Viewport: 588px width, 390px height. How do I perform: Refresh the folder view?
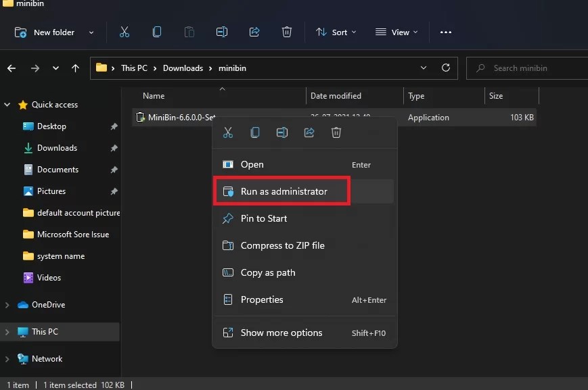pos(446,68)
